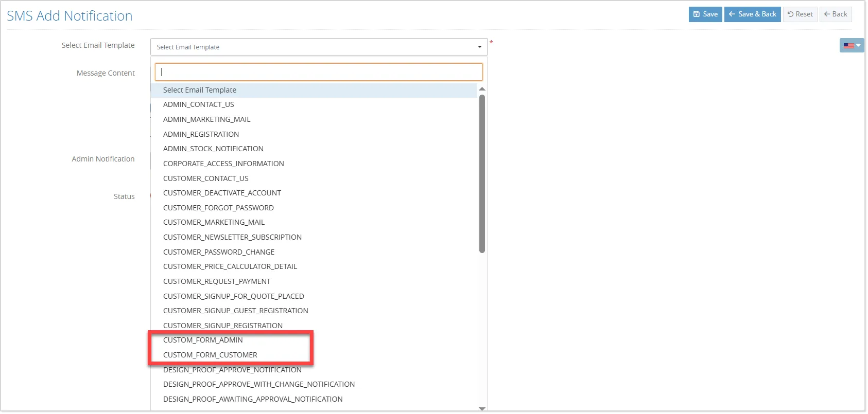Collapse the Select Email Template dropdown
The width and height of the screenshot is (868, 414).
coord(319,47)
